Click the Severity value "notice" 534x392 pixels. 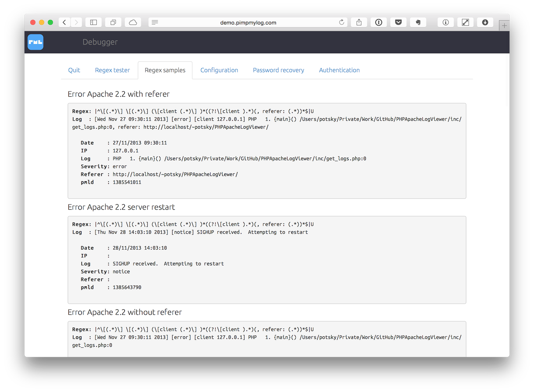click(x=121, y=272)
